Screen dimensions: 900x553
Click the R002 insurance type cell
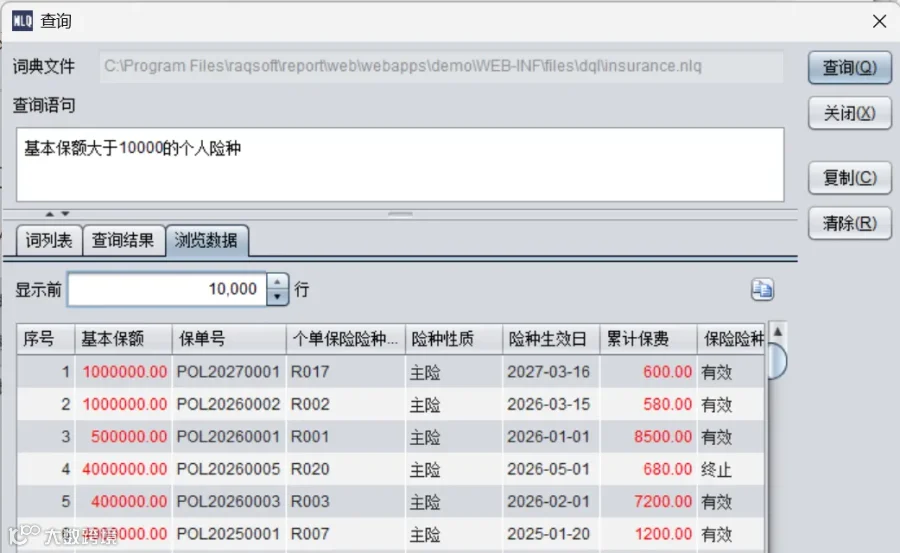click(346, 404)
